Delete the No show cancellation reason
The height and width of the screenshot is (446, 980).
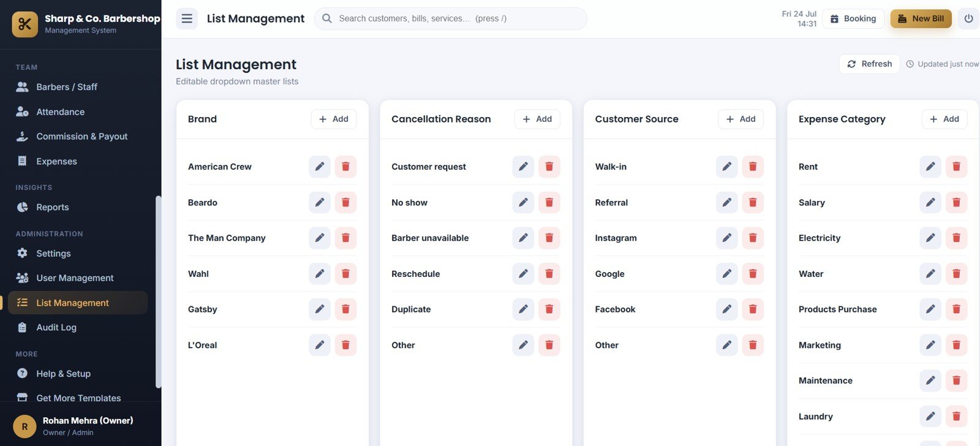tap(549, 202)
